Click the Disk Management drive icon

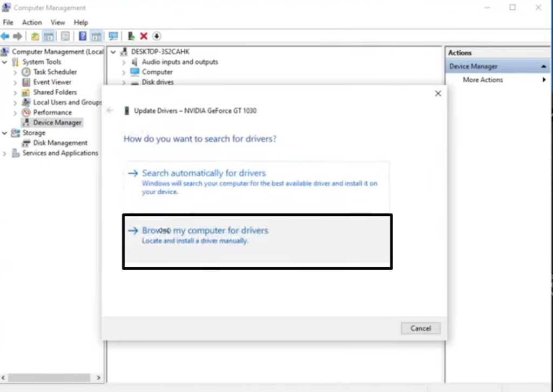(x=26, y=143)
